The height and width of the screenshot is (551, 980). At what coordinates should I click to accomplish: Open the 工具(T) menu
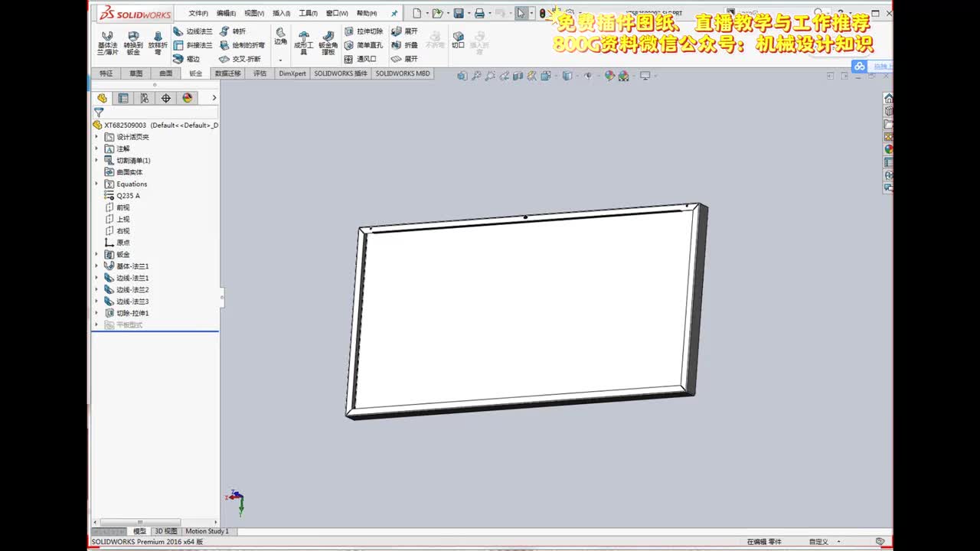pos(309,13)
